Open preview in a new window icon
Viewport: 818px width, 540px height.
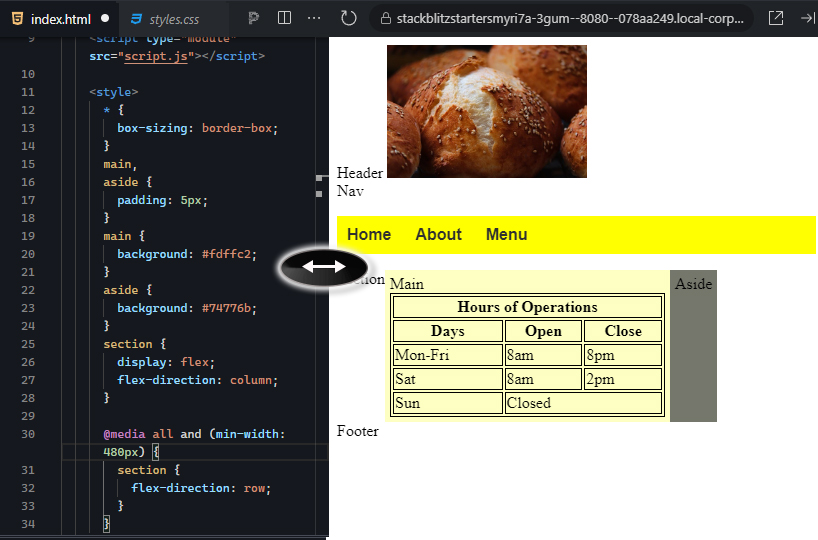pos(776,18)
